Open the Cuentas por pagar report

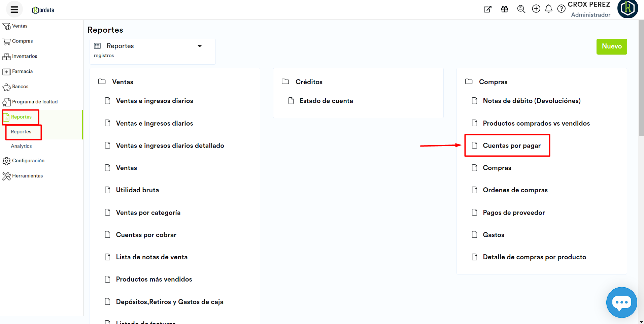pos(511,145)
